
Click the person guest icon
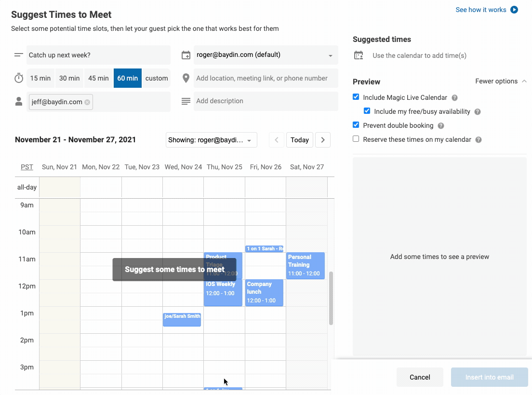tap(19, 101)
